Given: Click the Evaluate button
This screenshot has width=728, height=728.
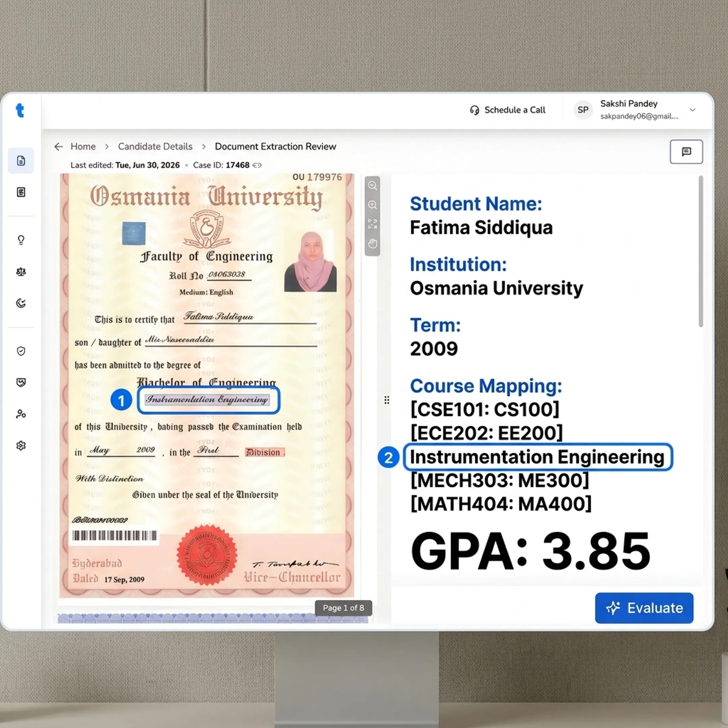Looking at the screenshot, I should (644, 608).
